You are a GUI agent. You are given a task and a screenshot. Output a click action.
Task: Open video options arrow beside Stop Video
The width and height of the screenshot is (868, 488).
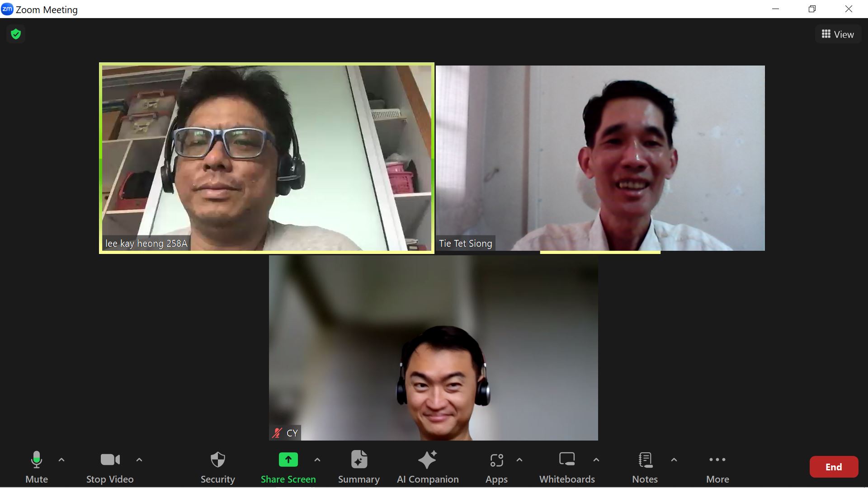139,460
